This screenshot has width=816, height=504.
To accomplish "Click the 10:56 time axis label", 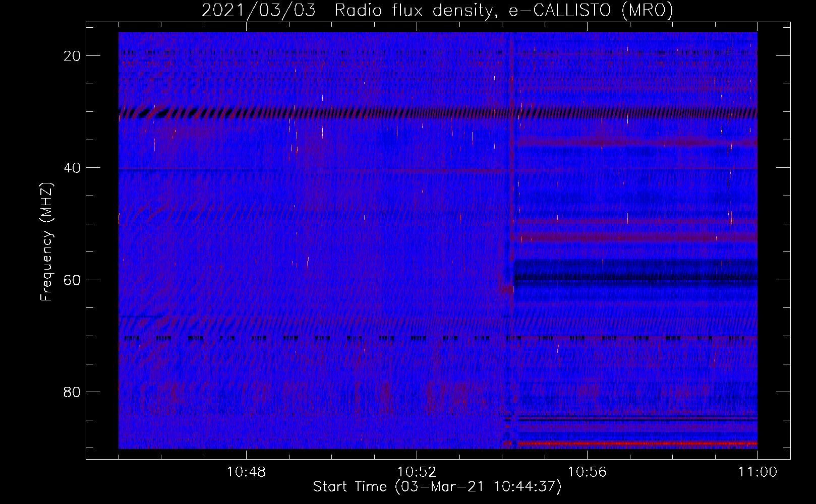I will 587,472.
